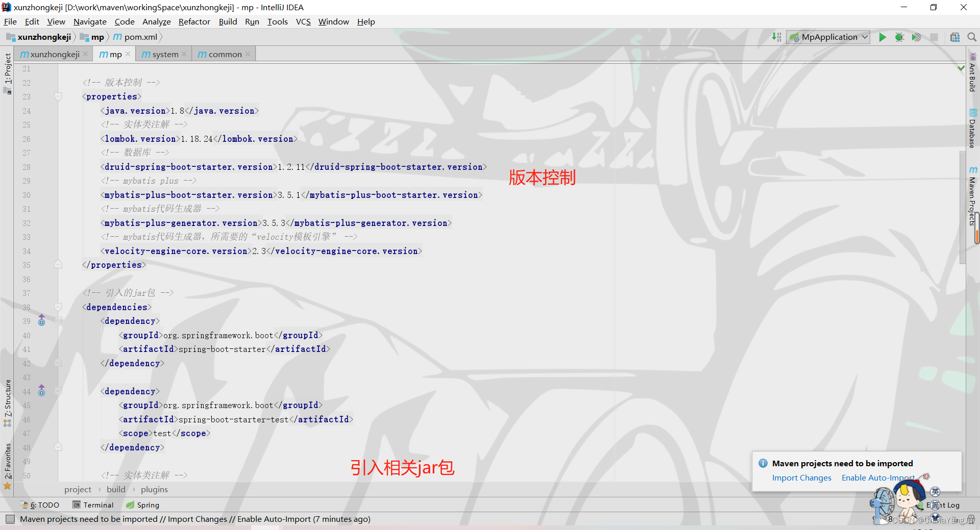
Task: Open the Refactor menu
Action: pyautogui.click(x=194, y=21)
